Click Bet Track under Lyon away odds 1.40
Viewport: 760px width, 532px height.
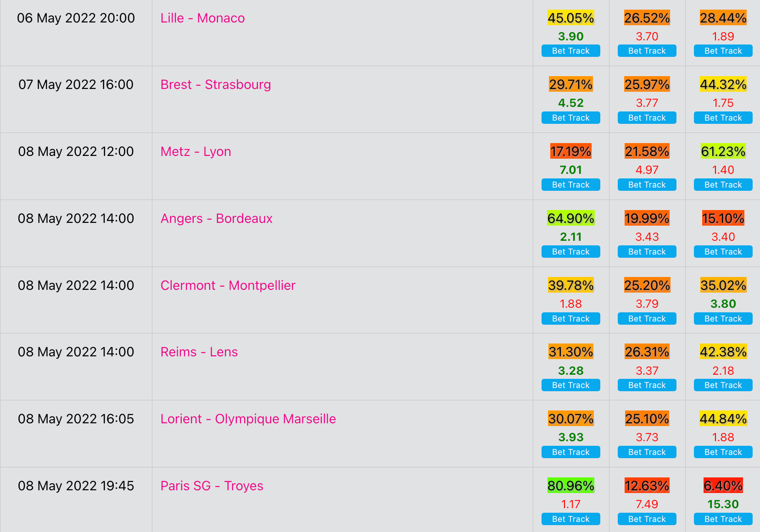(x=723, y=185)
